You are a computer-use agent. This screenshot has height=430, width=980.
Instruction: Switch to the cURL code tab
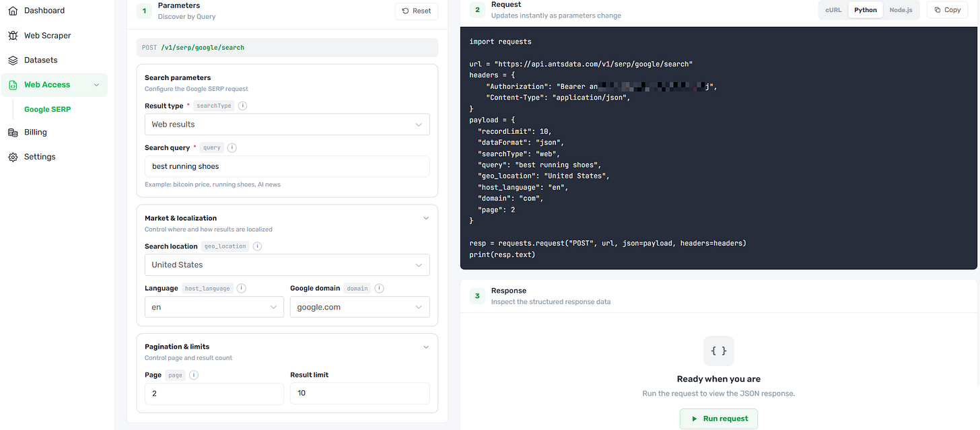pos(833,10)
